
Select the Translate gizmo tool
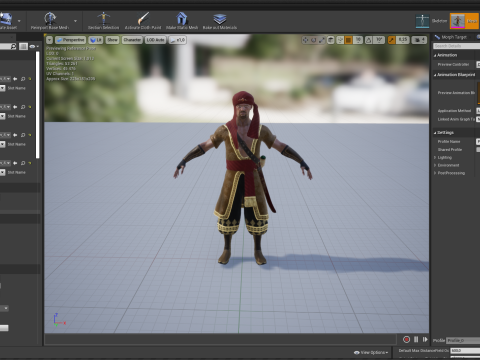click(x=305, y=40)
